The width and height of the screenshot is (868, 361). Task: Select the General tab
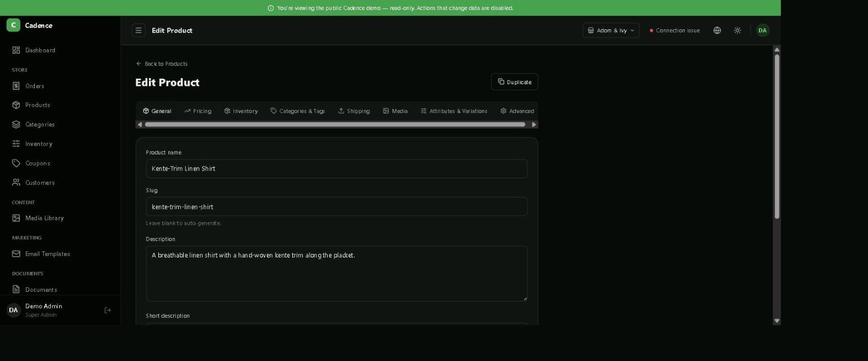[157, 111]
